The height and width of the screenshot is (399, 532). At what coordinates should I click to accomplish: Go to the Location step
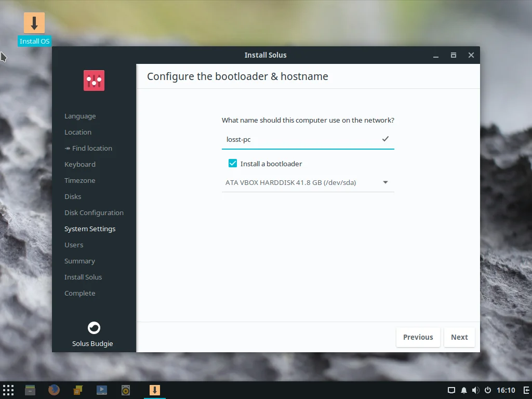point(78,132)
